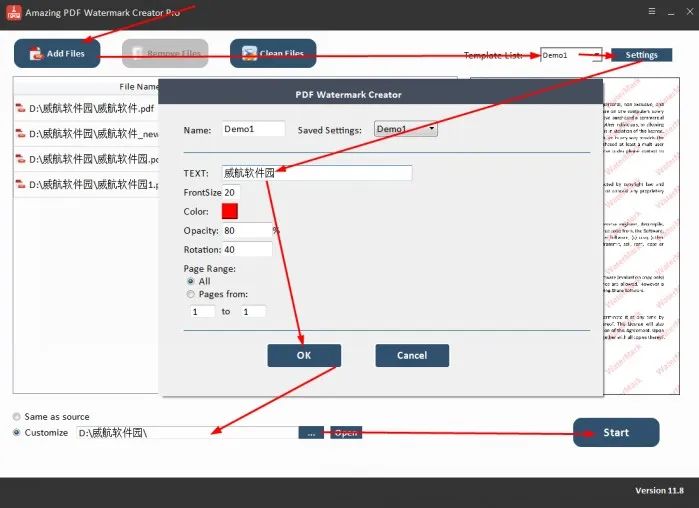The image size is (699, 508).
Task: Click PDF icon beside 威航软件园1 row
Action: point(21,184)
